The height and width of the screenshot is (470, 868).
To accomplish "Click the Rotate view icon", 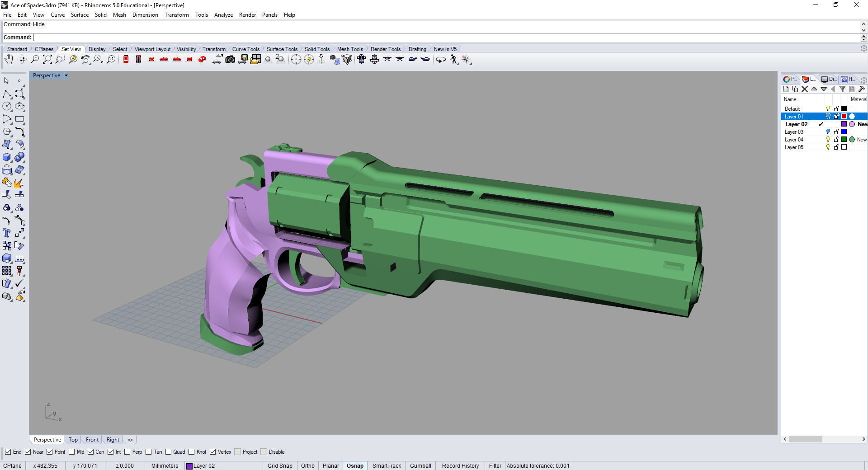I will coord(22,60).
